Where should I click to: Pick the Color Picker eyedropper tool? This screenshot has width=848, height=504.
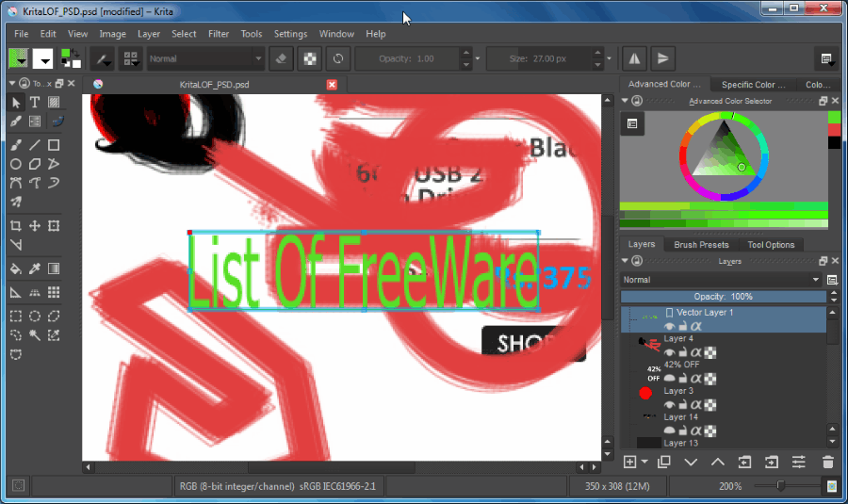(35, 268)
